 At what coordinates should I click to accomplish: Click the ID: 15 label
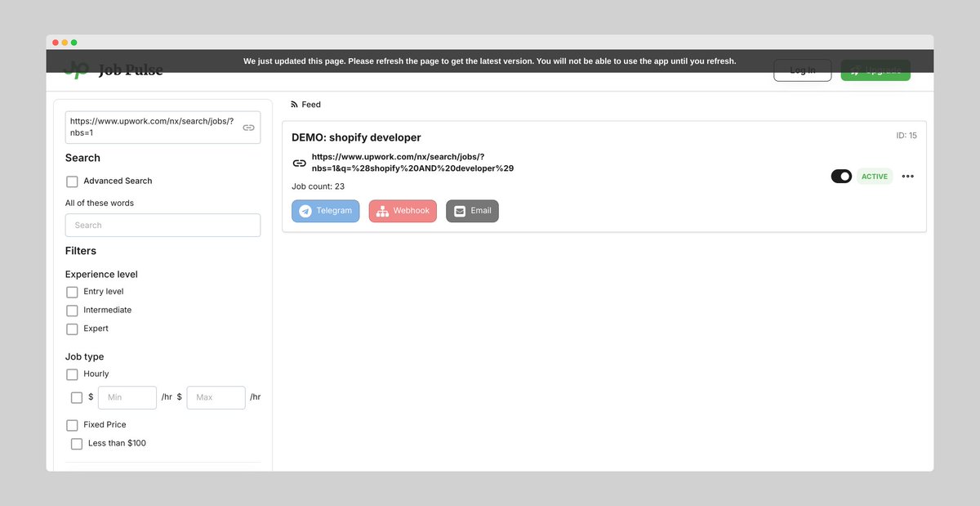tap(906, 136)
